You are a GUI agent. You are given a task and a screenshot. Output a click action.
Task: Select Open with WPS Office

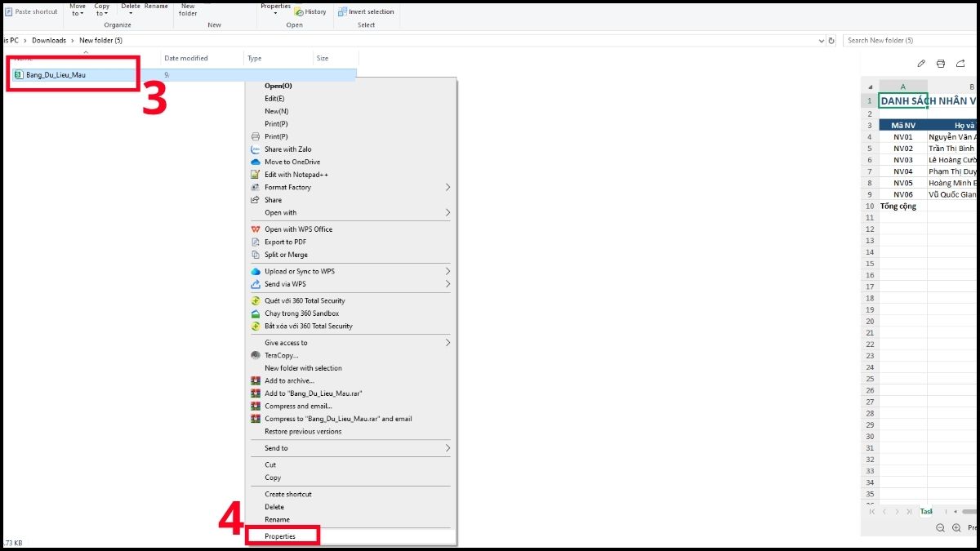tap(351, 229)
